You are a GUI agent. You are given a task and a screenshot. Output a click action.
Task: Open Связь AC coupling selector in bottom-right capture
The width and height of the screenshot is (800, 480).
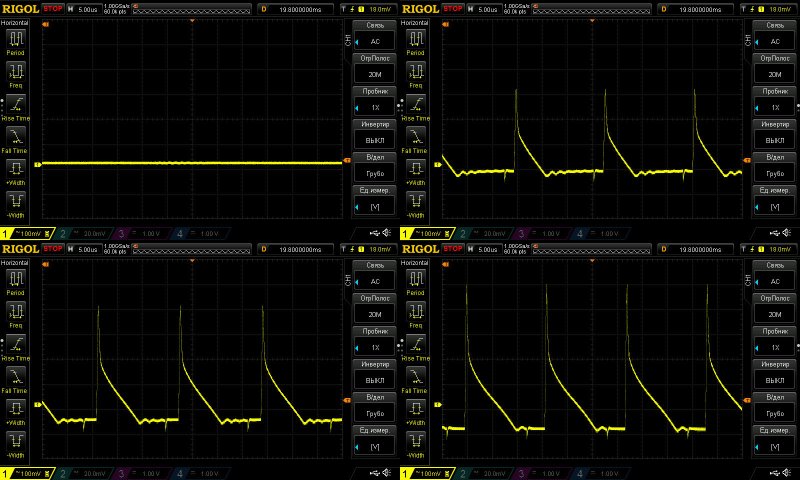coord(775,275)
